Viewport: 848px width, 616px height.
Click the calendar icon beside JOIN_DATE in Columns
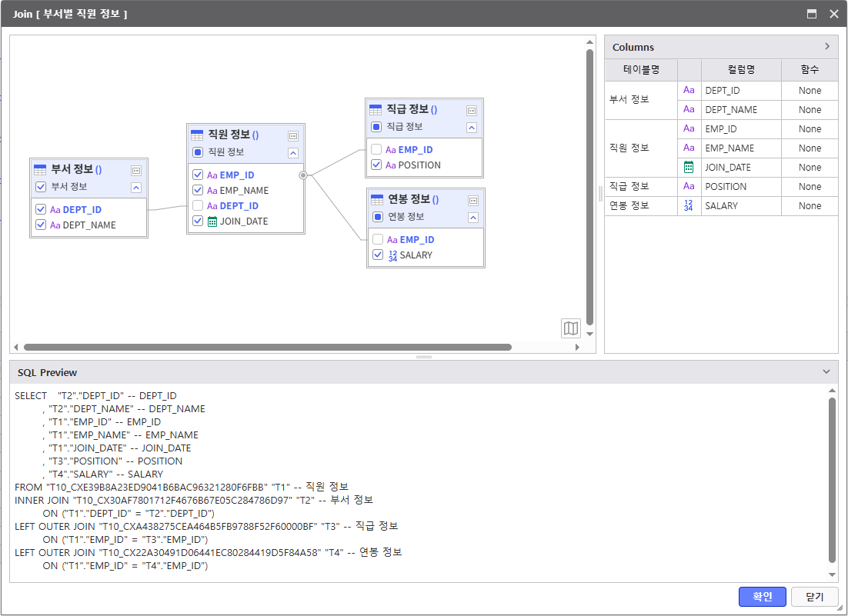coord(689,167)
